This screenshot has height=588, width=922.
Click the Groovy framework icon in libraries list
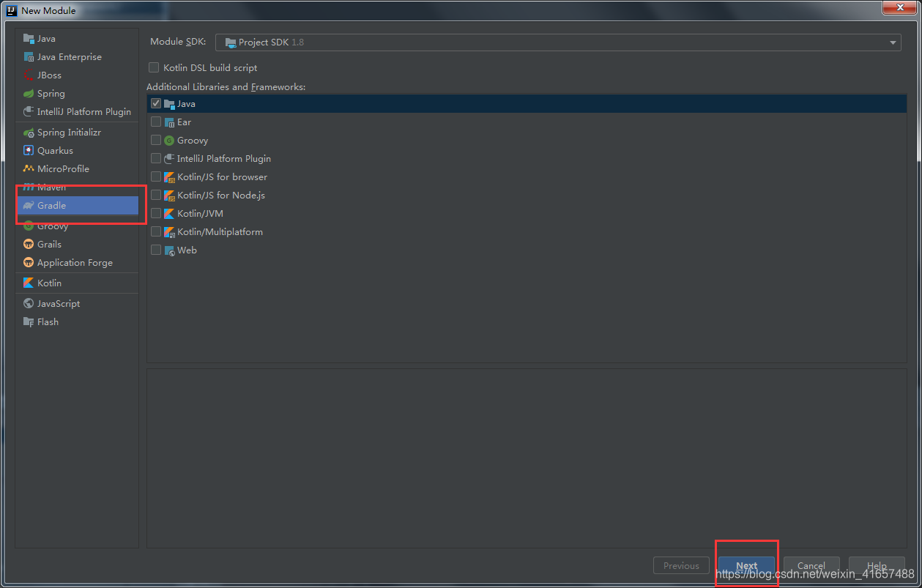(169, 141)
